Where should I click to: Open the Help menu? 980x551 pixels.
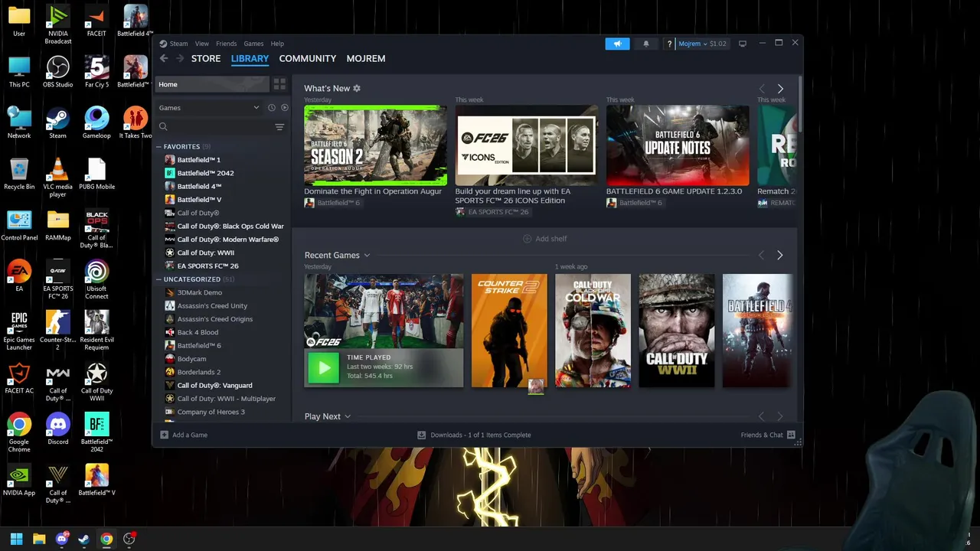(x=277, y=44)
